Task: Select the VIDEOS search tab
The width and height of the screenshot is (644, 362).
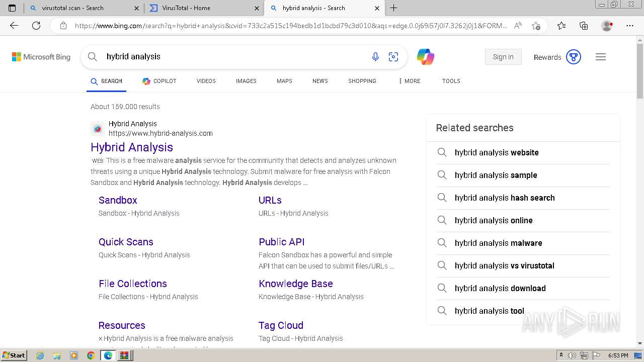Action: [206, 81]
